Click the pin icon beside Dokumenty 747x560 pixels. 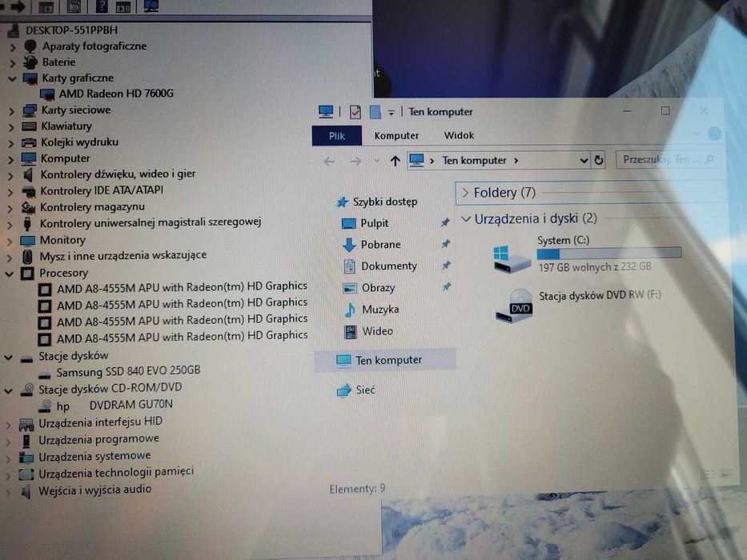[447, 266]
